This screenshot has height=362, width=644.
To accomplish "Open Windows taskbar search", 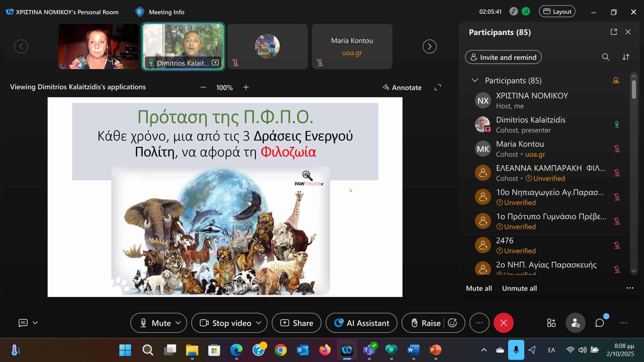I will point(148,350).
